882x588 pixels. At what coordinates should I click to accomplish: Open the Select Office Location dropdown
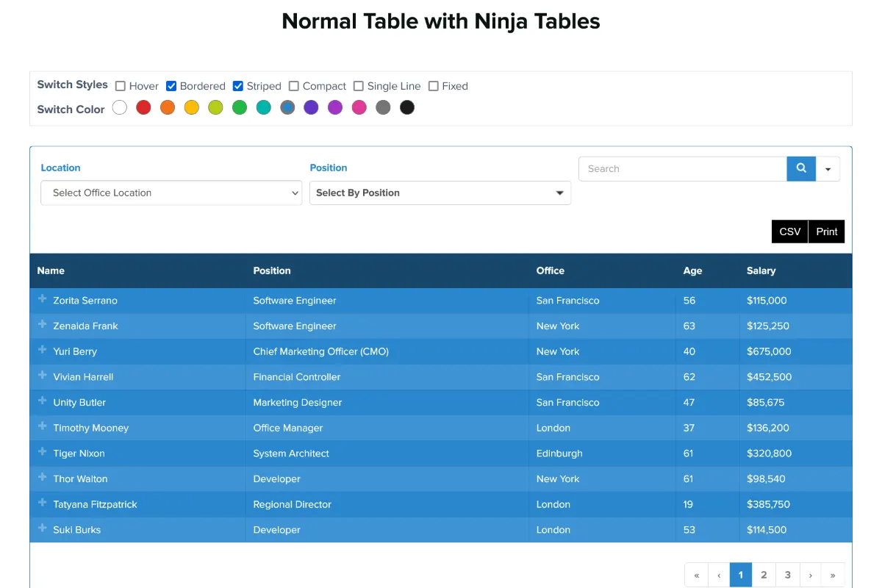click(x=171, y=193)
